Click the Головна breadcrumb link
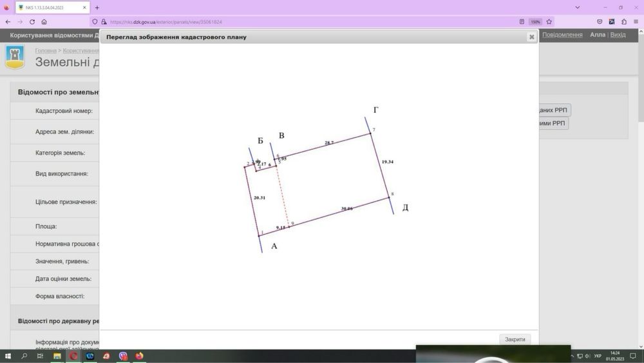Viewport: 644px width, 363px height. click(x=46, y=50)
